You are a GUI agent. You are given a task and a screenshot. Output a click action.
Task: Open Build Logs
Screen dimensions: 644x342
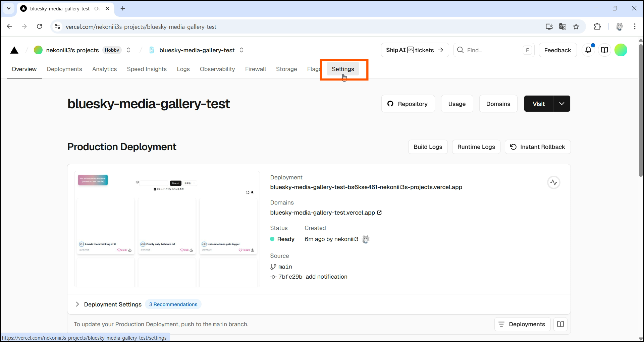click(x=428, y=147)
